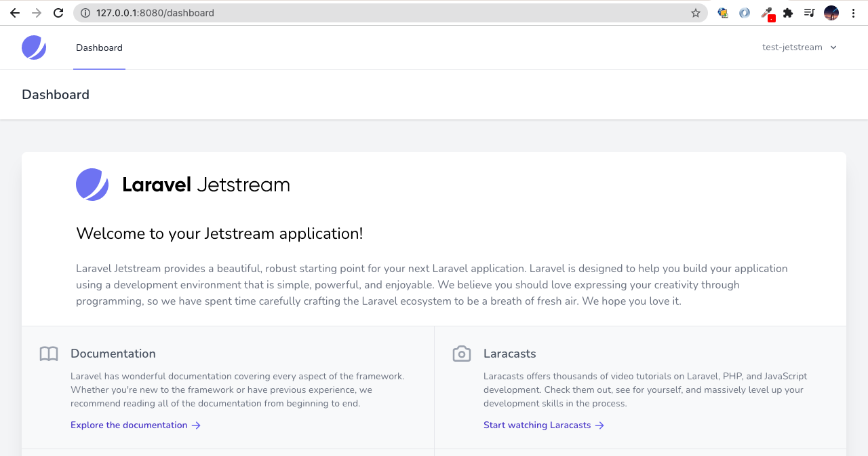Open the media control playlist icon

tap(810, 13)
